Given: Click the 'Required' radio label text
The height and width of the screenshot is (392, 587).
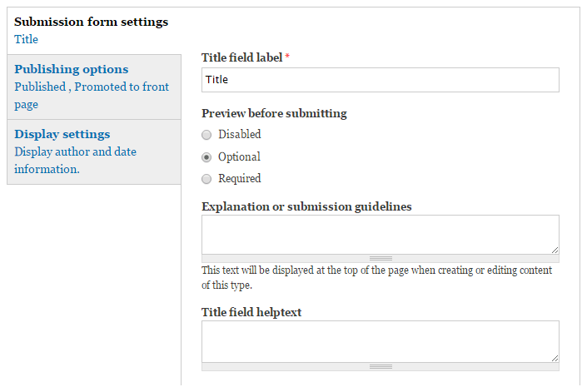Looking at the screenshot, I should (x=239, y=179).
